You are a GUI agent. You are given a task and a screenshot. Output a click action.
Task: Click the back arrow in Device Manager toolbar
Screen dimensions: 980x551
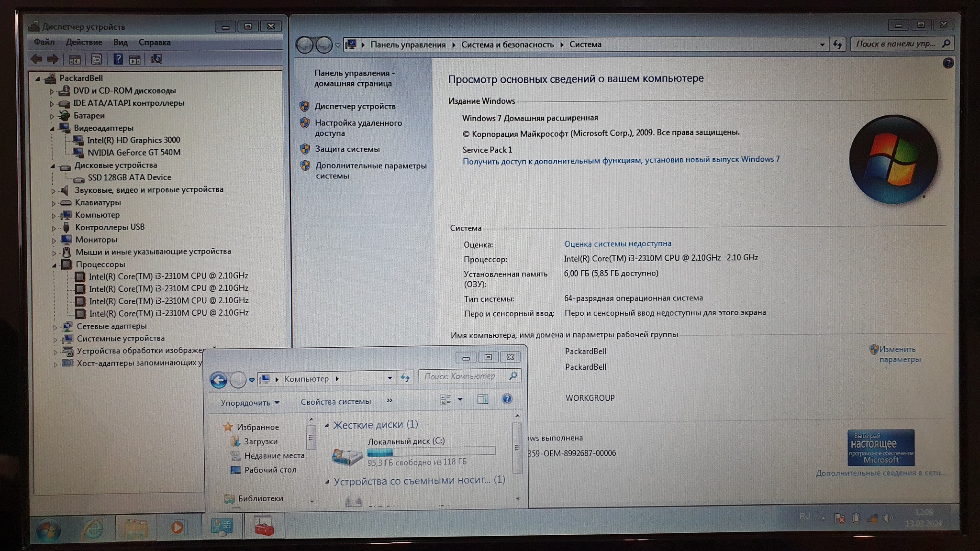[36, 59]
